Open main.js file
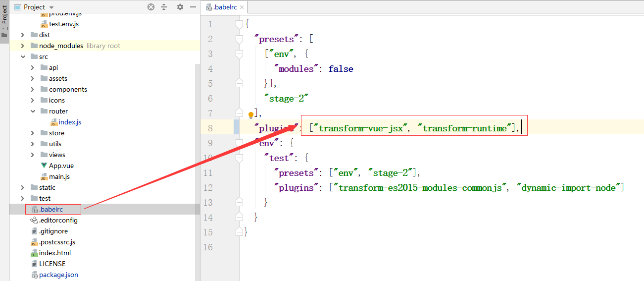 point(59,176)
